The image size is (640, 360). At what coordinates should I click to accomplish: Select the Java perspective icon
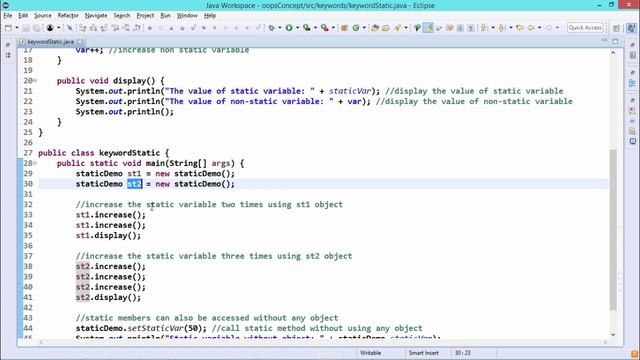(631, 28)
